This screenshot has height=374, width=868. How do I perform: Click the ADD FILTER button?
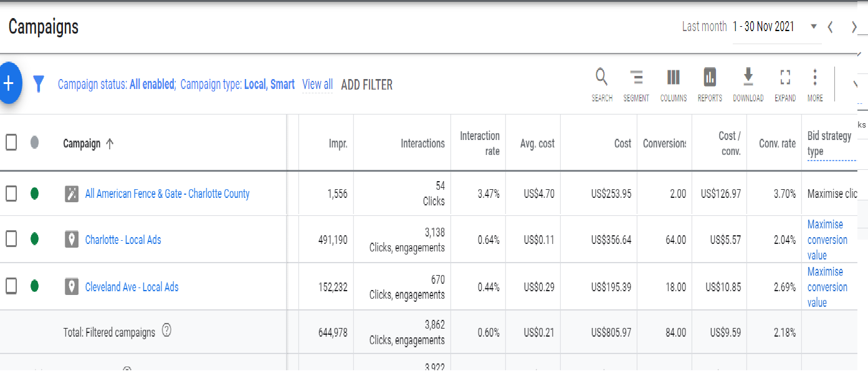click(x=366, y=85)
